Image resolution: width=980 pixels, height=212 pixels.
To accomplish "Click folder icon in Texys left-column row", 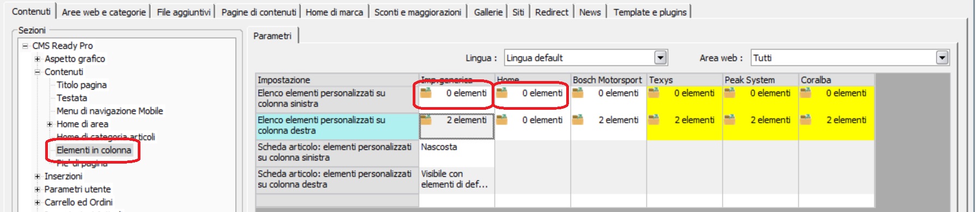I will click(653, 93).
